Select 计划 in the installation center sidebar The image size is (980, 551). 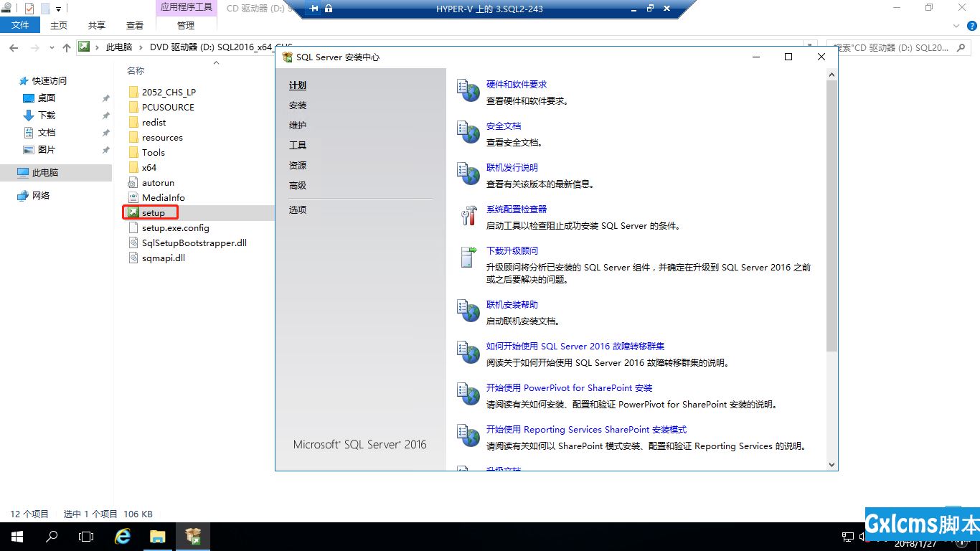[298, 85]
